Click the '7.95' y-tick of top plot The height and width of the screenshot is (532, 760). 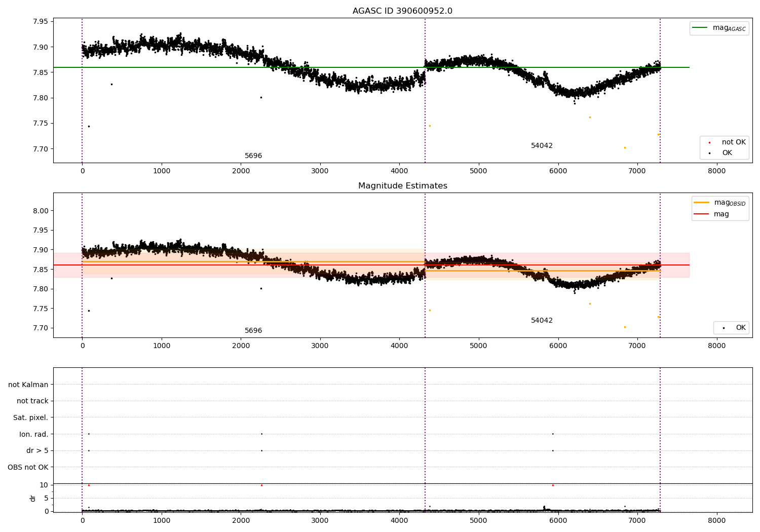[41, 22]
